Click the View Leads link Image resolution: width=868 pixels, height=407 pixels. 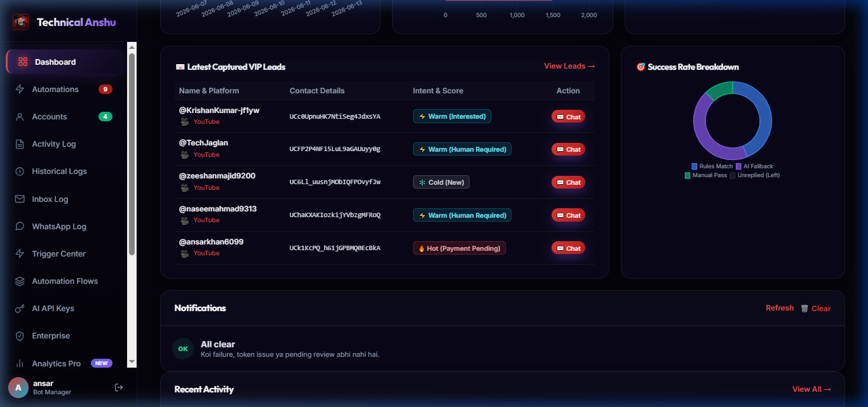click(x=569, y=66)
